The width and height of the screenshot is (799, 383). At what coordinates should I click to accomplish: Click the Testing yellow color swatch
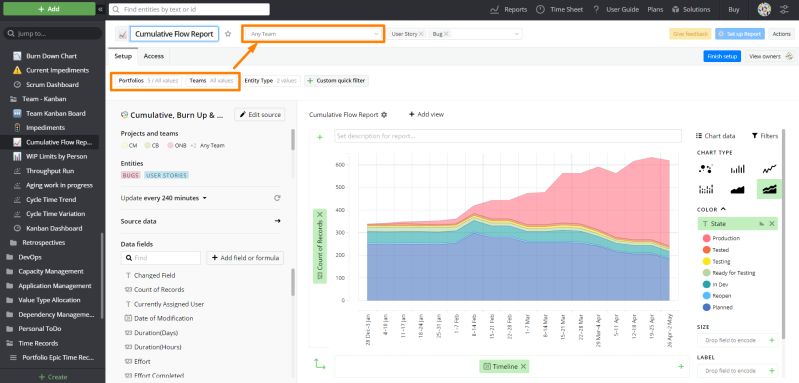[706, 261]
